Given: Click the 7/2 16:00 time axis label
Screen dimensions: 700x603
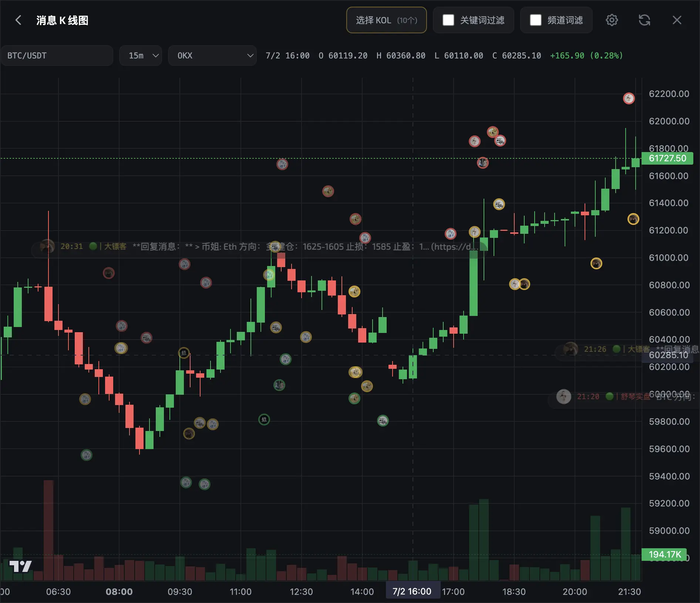Looking at the screenshot, I should (412, 592).
